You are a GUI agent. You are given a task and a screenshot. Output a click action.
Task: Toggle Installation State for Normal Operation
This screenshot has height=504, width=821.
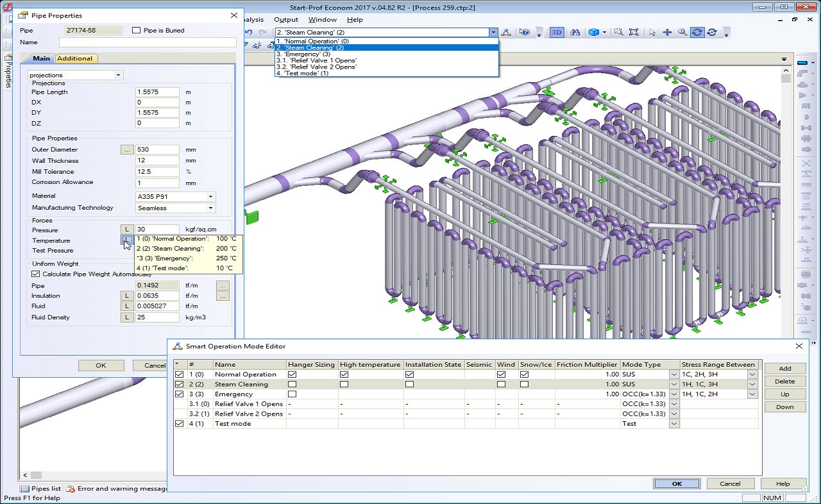click(x=409, y=374)
